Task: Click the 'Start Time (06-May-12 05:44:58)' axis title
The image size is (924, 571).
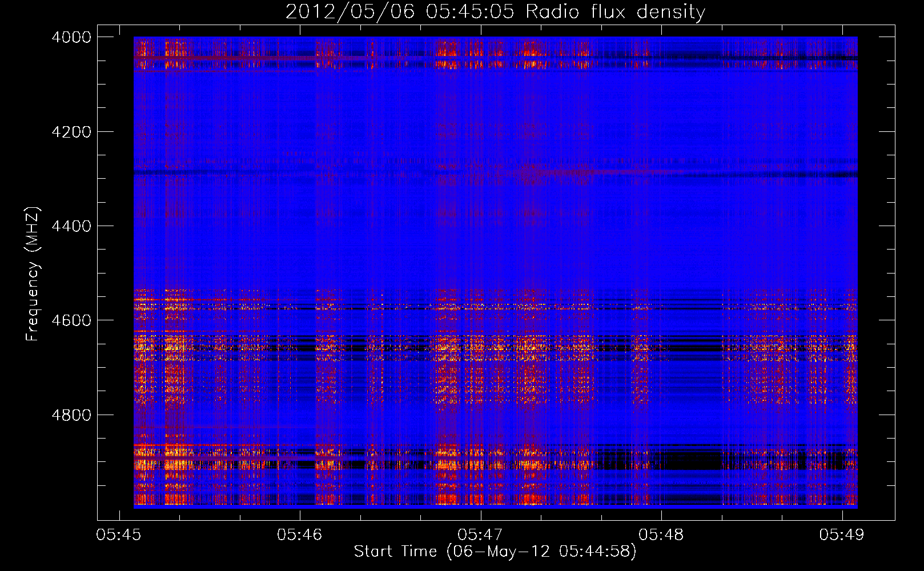Action: (495, 552)
